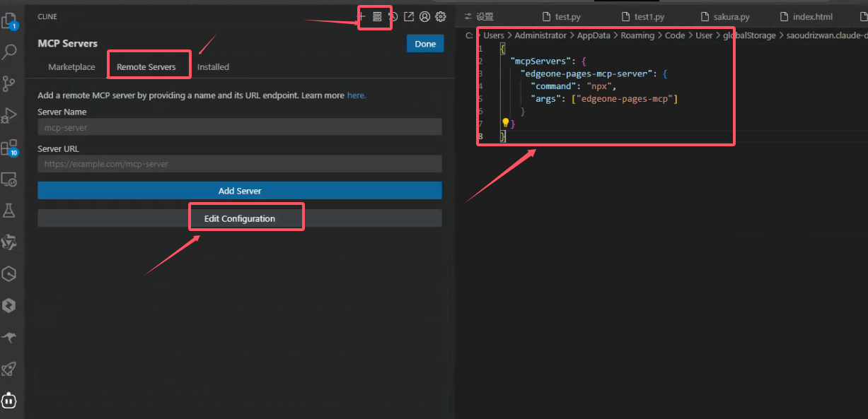
Task: Open the Search view in activity bar
Action: pyautogui.click(x=9, y=52)
